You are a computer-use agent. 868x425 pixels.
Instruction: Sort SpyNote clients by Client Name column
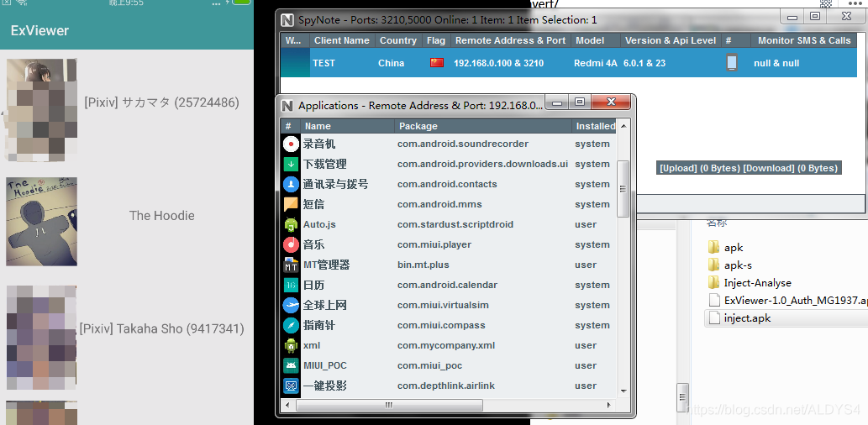pyautogui.click(x=341, y=40)
